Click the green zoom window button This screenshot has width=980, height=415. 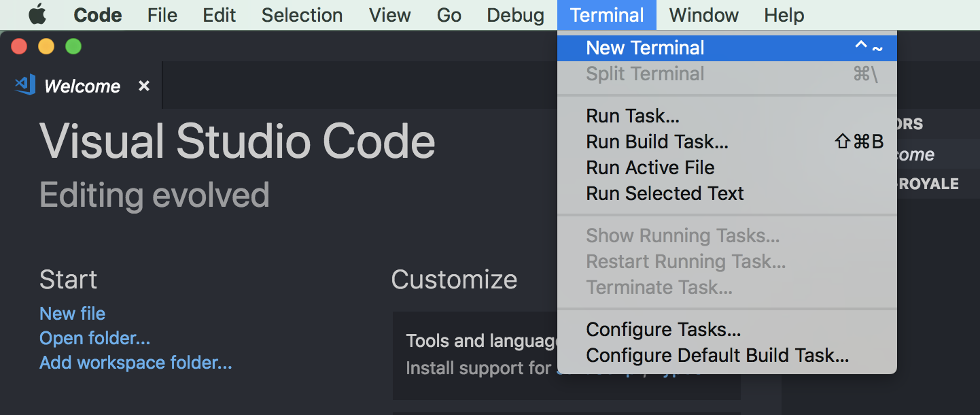[73, 46]
